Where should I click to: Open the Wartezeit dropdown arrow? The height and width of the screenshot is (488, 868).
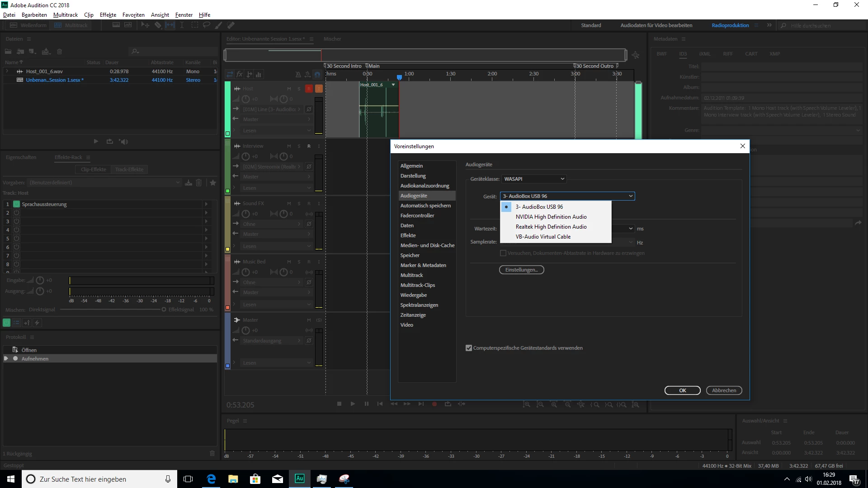[631, 229]
